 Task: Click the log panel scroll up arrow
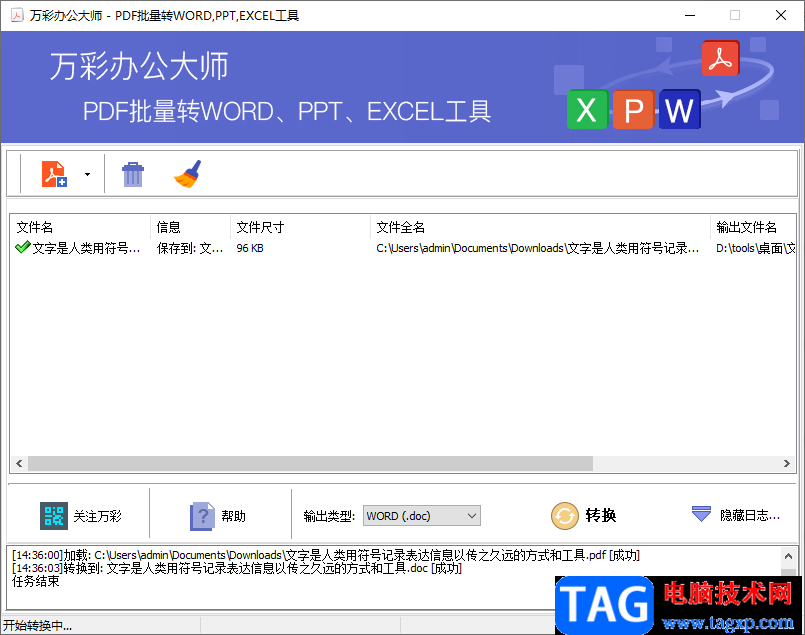pos(789,556)
